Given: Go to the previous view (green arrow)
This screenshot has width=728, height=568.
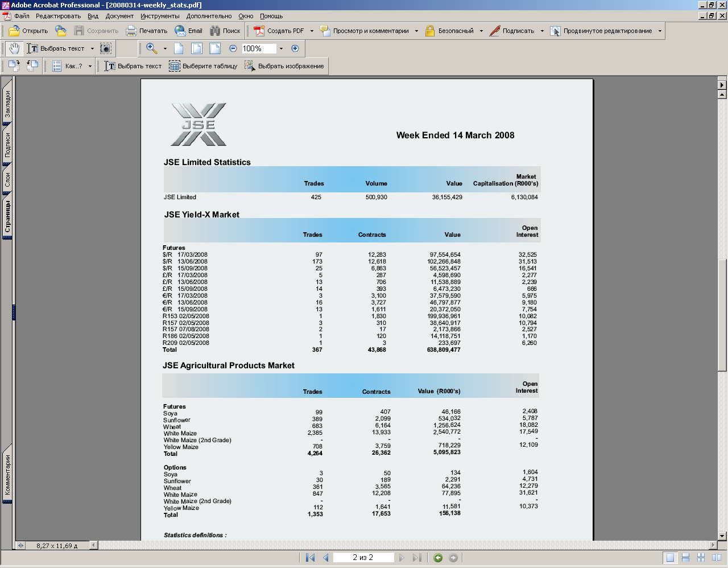Looking at the screenshot, I should click(438, 558).
